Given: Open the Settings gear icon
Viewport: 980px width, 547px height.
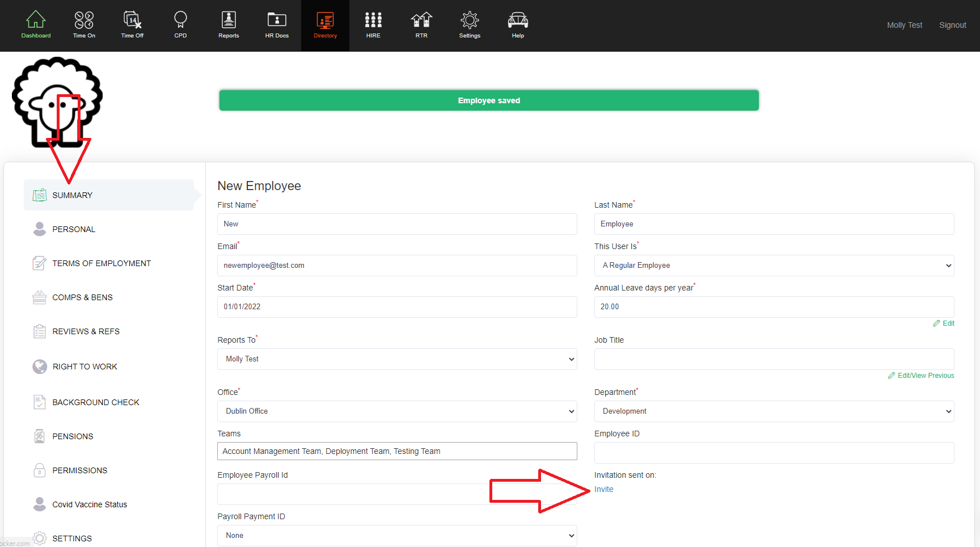Looking at the screenshot, I should tap(470, 24).
